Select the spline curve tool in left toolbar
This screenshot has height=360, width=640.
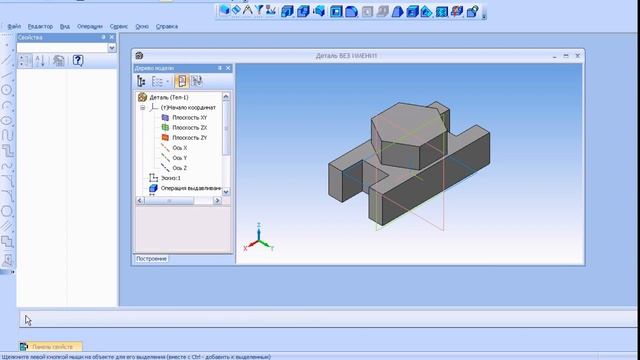(7, 135)
